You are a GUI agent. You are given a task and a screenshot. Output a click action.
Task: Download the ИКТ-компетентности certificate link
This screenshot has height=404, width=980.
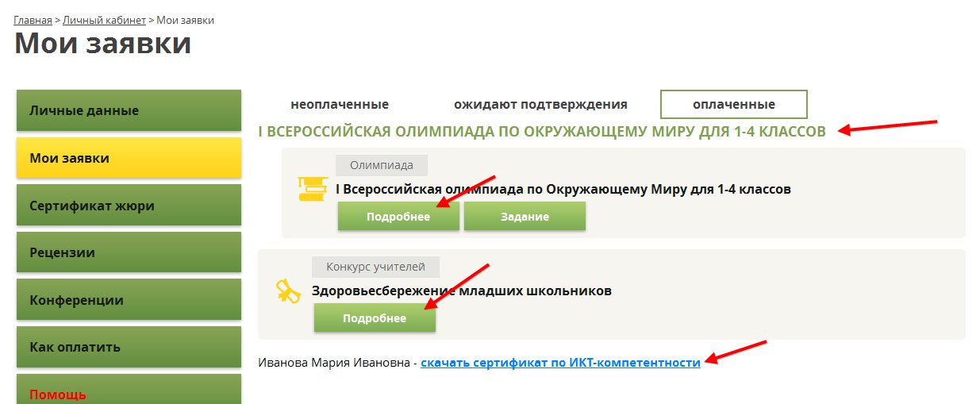(560, 363)
